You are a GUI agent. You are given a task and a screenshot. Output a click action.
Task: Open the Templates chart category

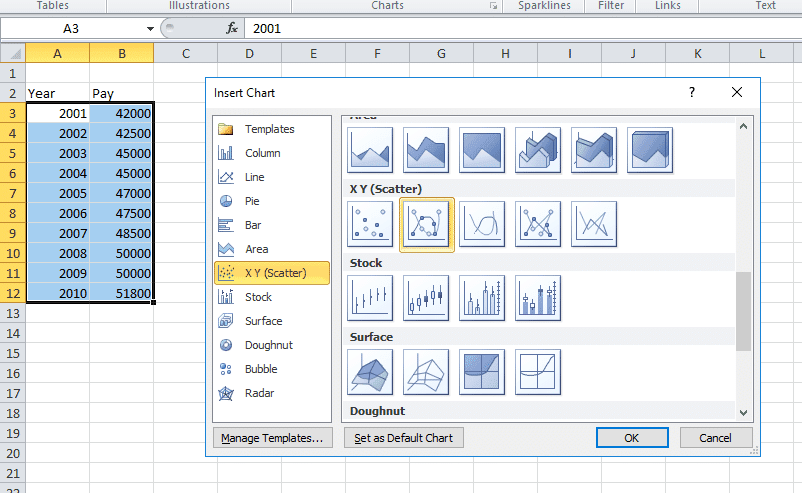[x=269, y=129]
